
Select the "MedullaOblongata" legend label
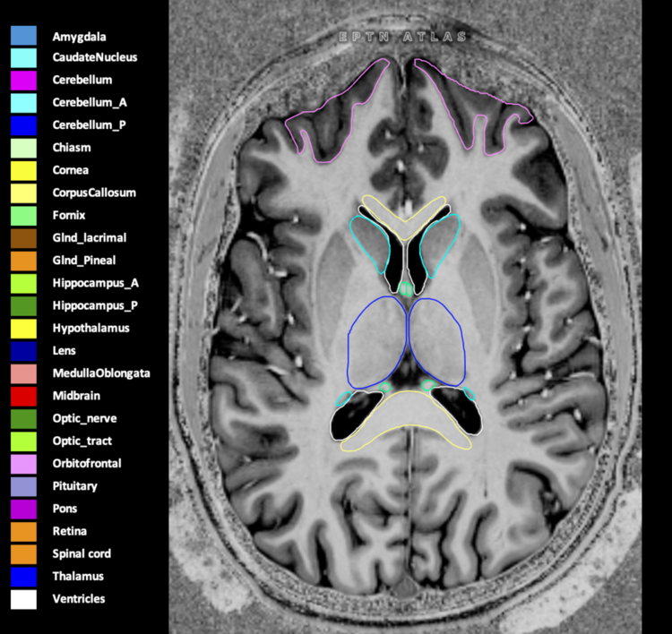101,373
